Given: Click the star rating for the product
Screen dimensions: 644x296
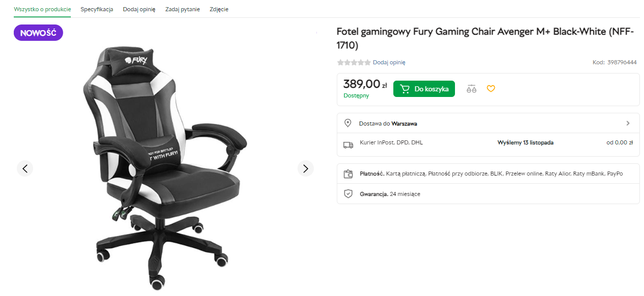Looking at the screenshot, I should point(354,62).
